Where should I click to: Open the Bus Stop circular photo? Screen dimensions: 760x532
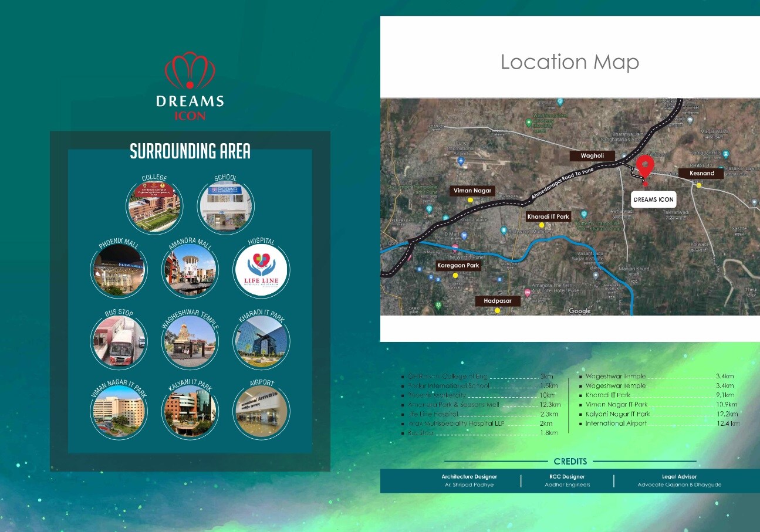[119, 341]
